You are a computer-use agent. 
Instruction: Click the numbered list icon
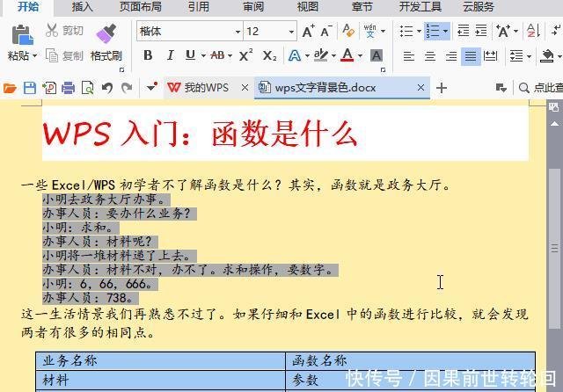432,32
